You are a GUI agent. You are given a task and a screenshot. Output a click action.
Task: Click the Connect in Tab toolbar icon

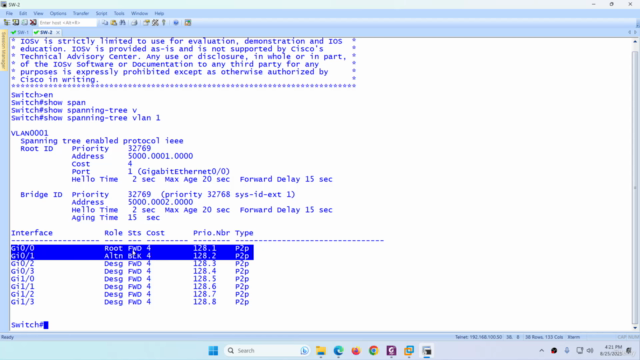point(24,22)
